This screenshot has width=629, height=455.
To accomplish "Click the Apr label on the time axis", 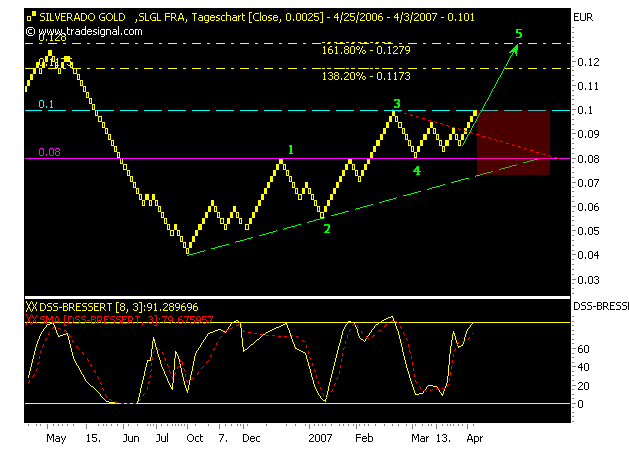I will (x=475, y=439).
